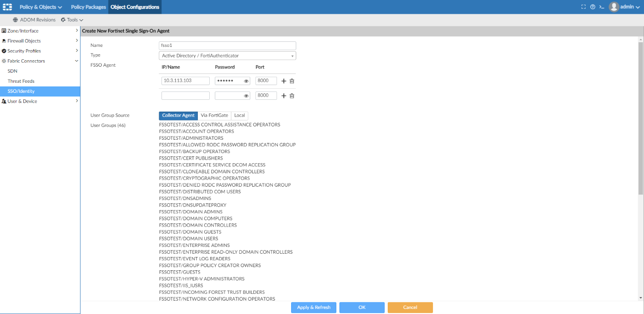Screen dimensions: 644x314
Task: Add agent row after 10.3.113.103 entry
Action: [x=284, y=81]
